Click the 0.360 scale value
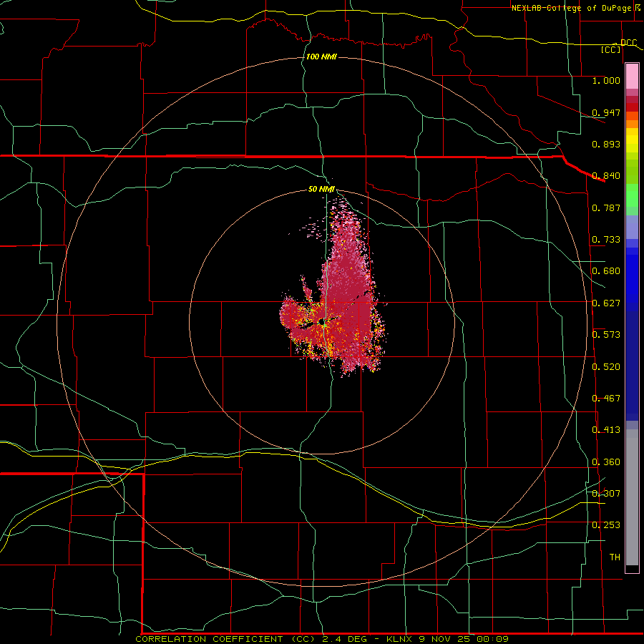644x644 pixels. pyautogui.click(x=606, y=462)
